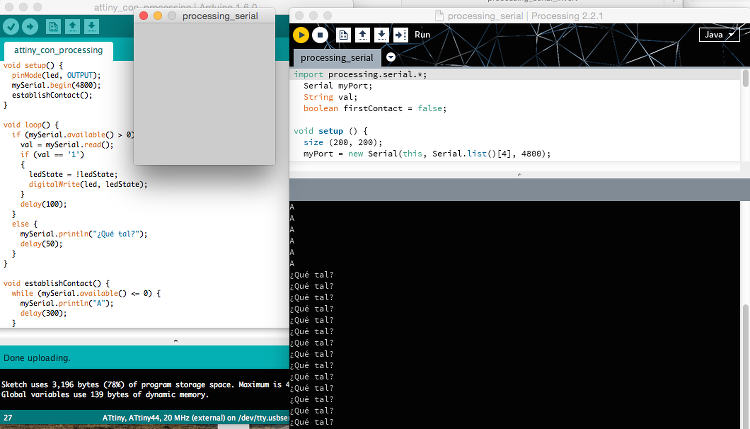
Task: Stop the Processing sketch
Action: tap(320, 35)
